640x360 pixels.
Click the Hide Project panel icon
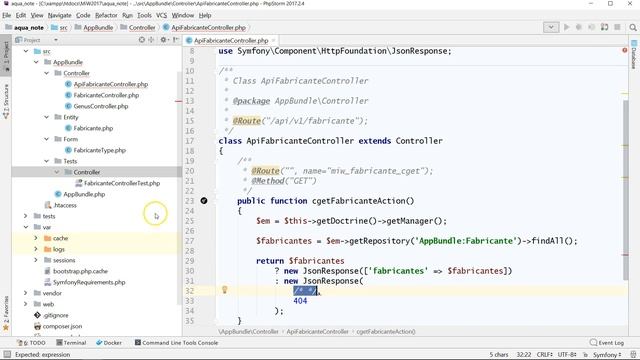pyautogui.click(x=176, y=40)
